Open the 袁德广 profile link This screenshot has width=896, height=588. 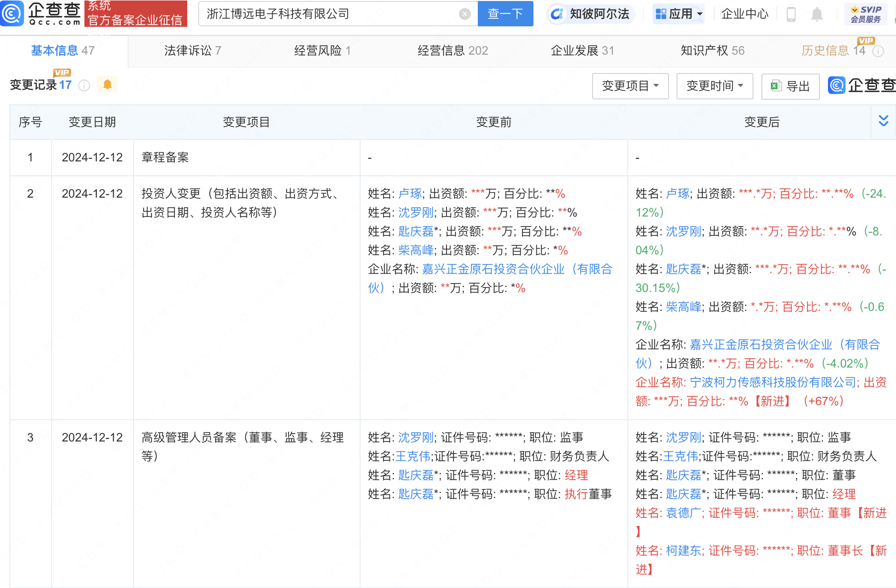684,513
